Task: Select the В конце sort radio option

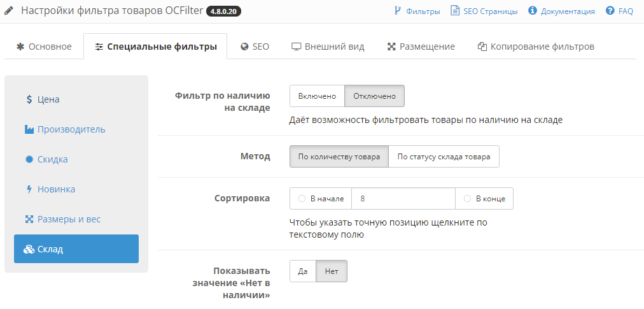Action: coord(468,199)
